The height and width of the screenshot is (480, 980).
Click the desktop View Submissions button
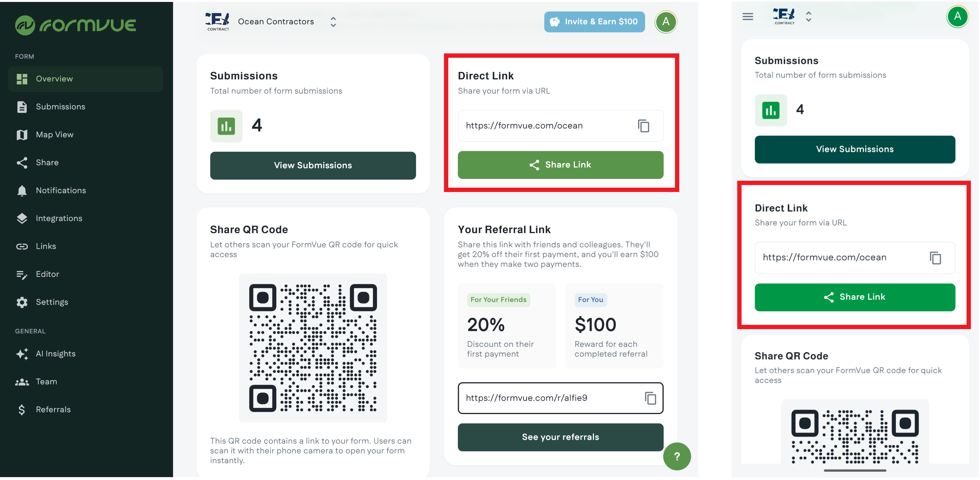pyautogui.click(x=313, y=166)
